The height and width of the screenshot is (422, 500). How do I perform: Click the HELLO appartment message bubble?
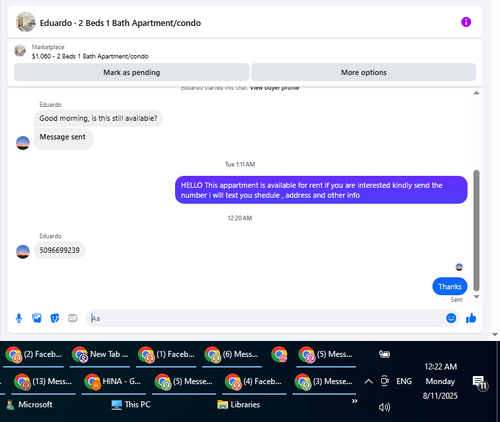pyautogui.click(x=321, y=190)
